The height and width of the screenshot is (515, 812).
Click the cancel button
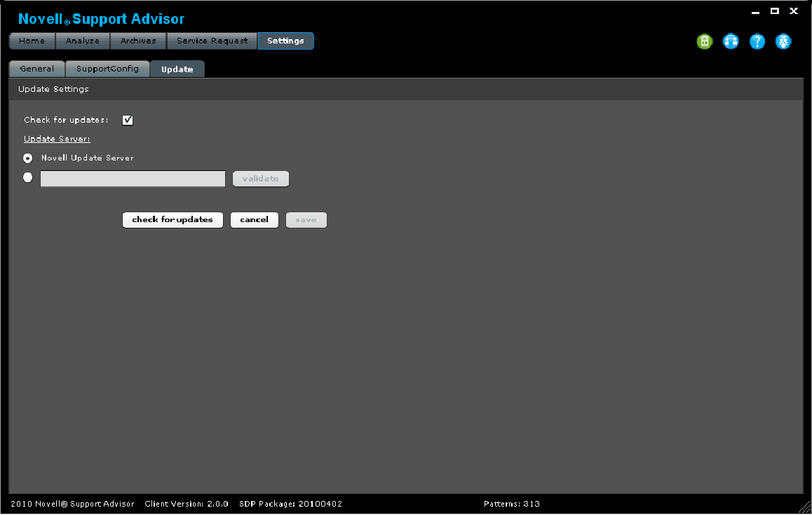[x=255, y=220]
